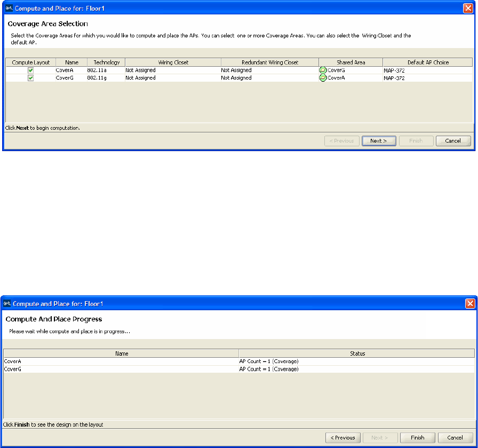Cancel the Coverage Area Selection dialog

[453, 141]
